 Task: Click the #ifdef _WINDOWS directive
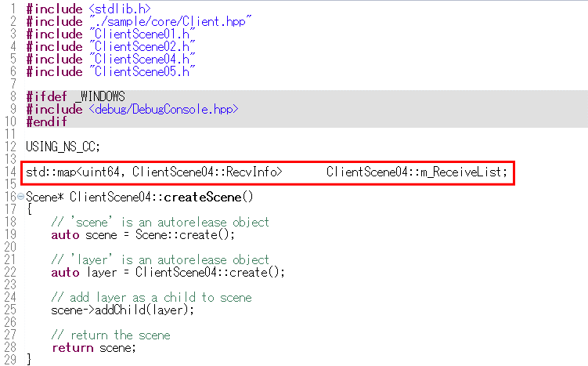[75, 96]
